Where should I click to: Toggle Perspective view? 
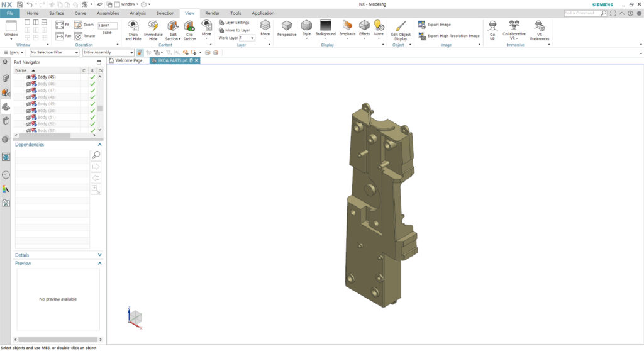(287, 28)
